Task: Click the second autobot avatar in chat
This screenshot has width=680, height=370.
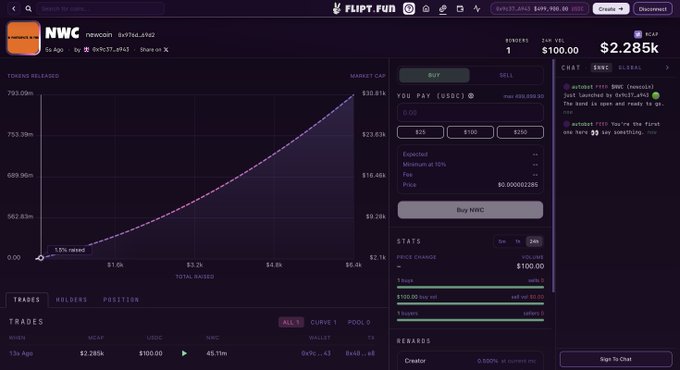Action: (566, 124)
